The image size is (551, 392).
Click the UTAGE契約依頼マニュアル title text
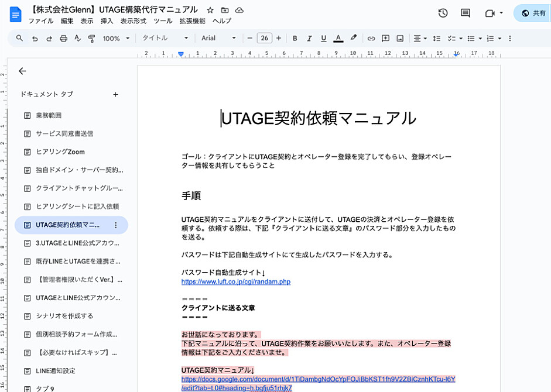(319, 118)
